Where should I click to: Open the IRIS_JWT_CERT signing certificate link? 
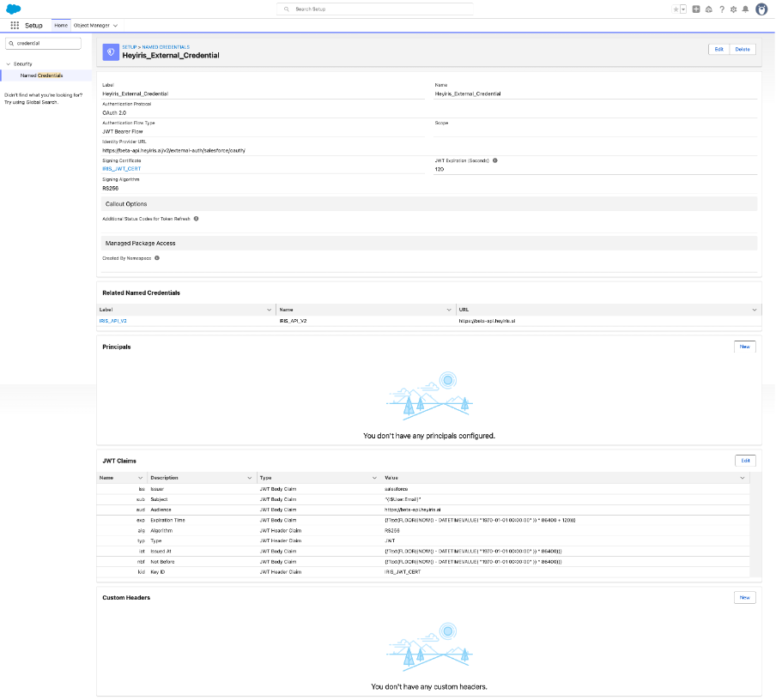point(122,169)
